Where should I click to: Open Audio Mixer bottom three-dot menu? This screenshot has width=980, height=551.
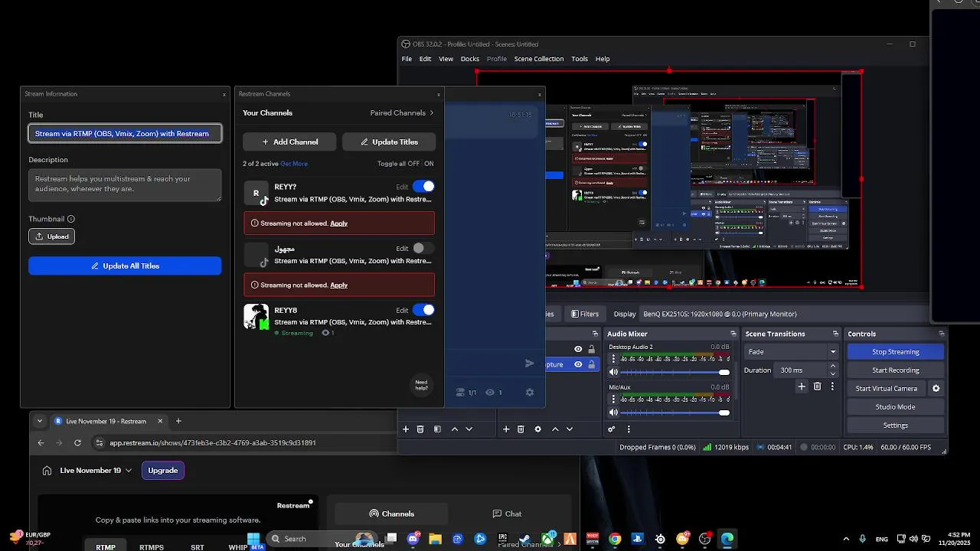(629, 429)
